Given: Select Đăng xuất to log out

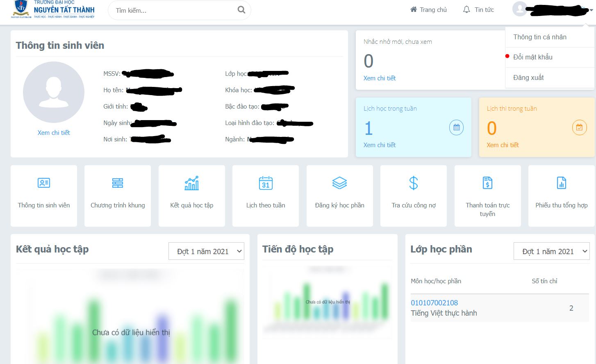Looking at the screenshot, I should point(528,77).
